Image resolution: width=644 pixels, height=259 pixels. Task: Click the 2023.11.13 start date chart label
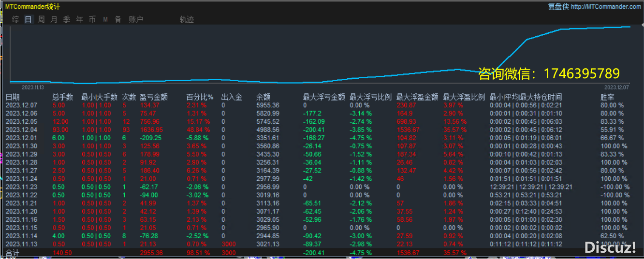33,87
